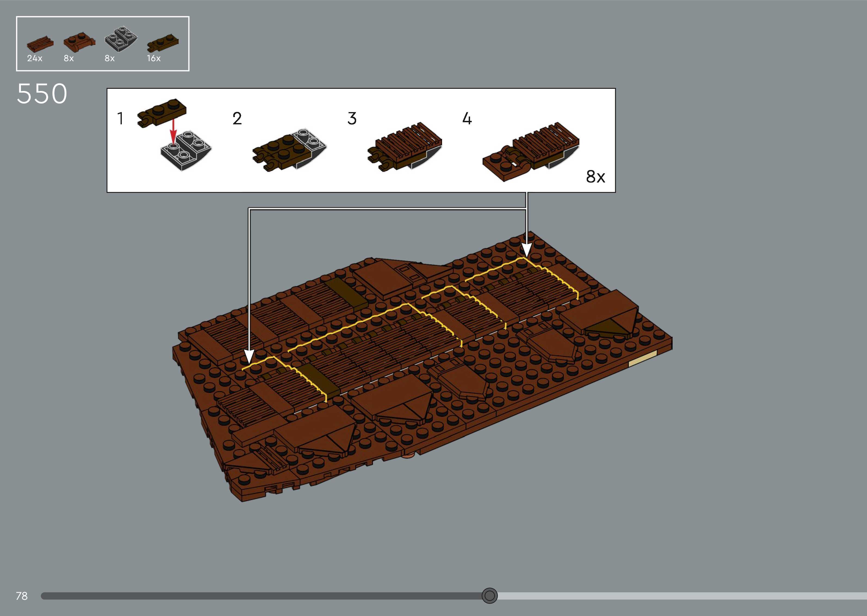
Task: Click the tan tile on the model edge
Action: 642,359
